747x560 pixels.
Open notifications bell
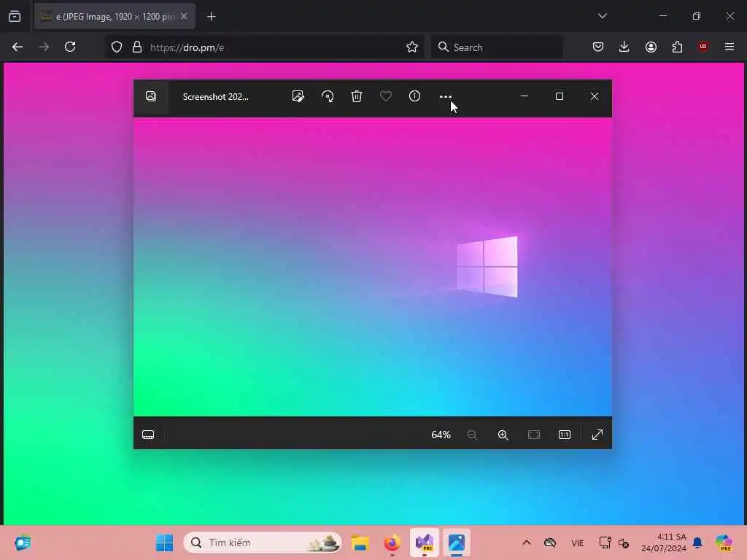coord(697,542)
